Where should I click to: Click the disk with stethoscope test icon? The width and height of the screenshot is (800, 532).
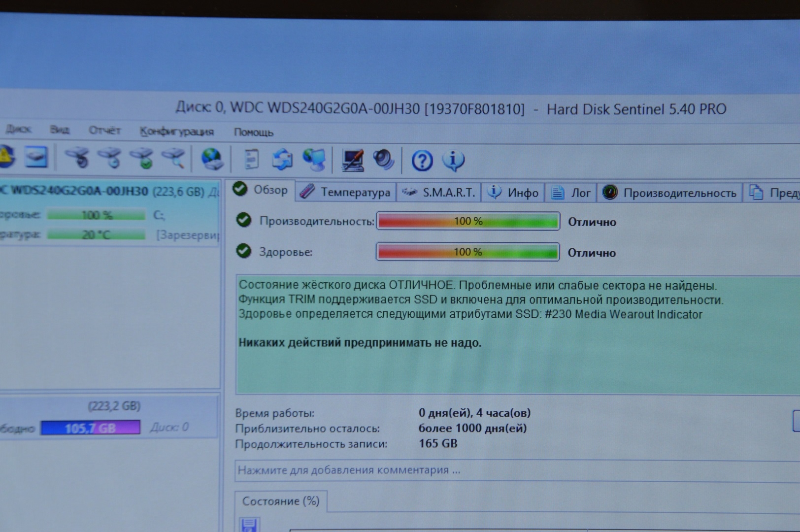(77, 158)
